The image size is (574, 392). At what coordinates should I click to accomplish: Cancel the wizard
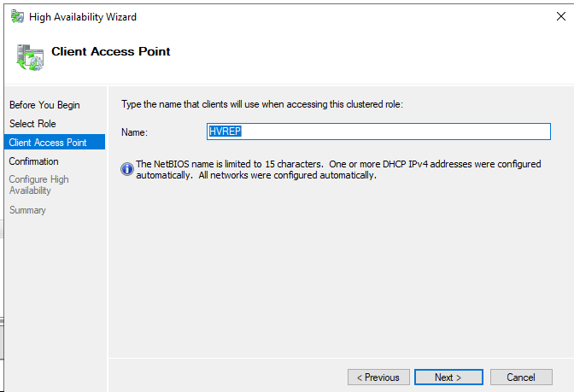pos(521,377)
